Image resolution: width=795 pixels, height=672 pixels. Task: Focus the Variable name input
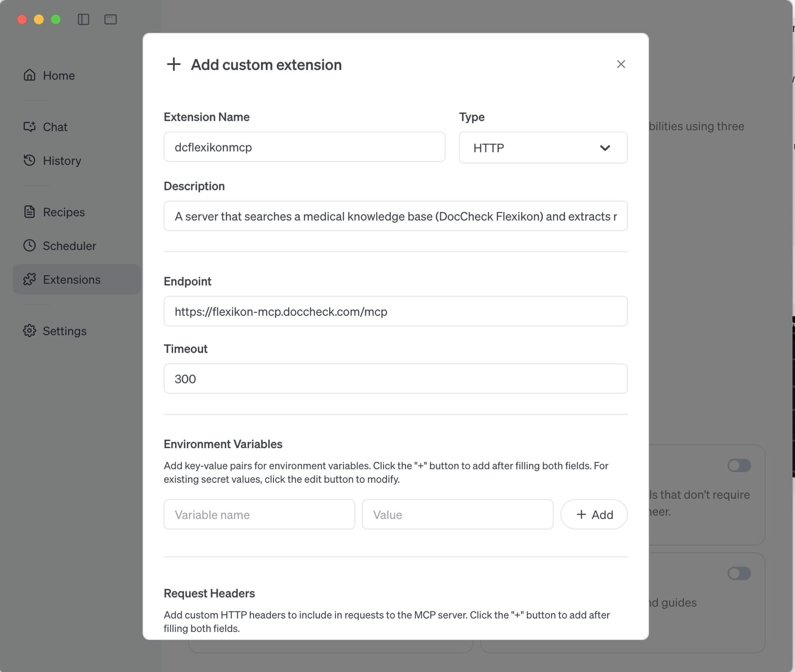259,514
